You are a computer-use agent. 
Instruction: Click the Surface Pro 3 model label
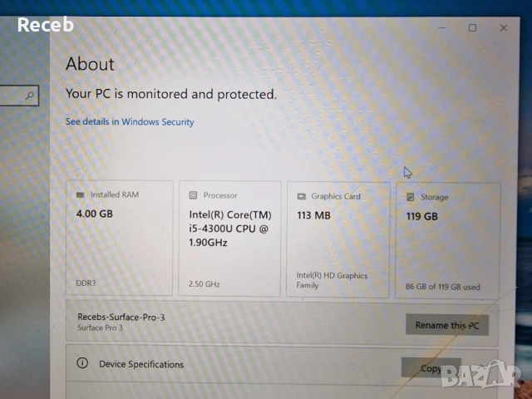click(x=100, y=328)
